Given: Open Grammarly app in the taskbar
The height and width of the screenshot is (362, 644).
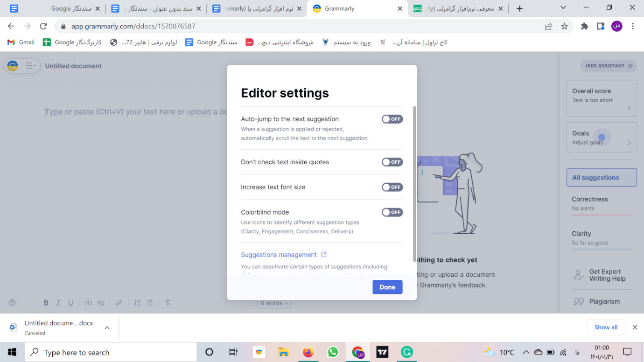Looking at the screenshot, I should pyautogui.click(x=407, y=352).
